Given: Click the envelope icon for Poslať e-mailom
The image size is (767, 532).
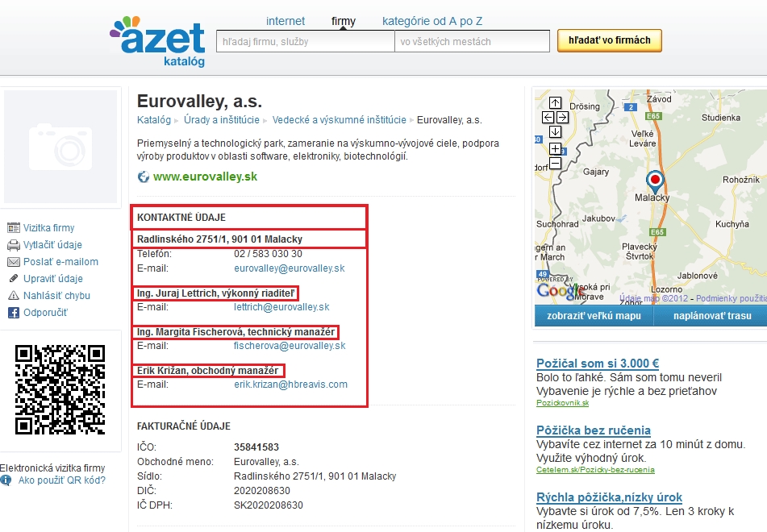Looking at the screenshot, I should pos(14,262).
